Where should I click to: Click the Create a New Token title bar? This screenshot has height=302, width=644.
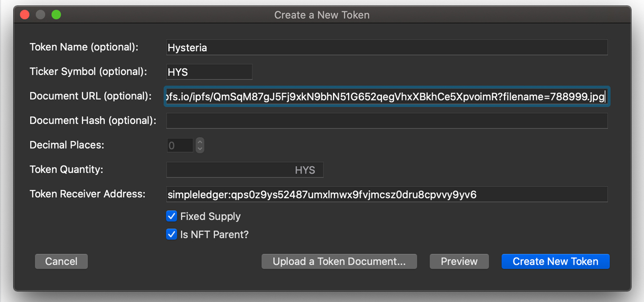coord(322,15)
